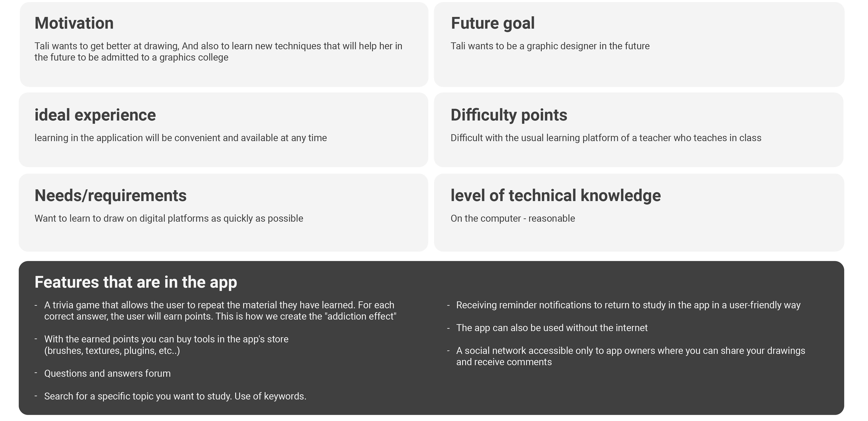Screen dimensions: 868x421
Task: Click the Needs/requirements heading
Action: click(x=111, y=196)
